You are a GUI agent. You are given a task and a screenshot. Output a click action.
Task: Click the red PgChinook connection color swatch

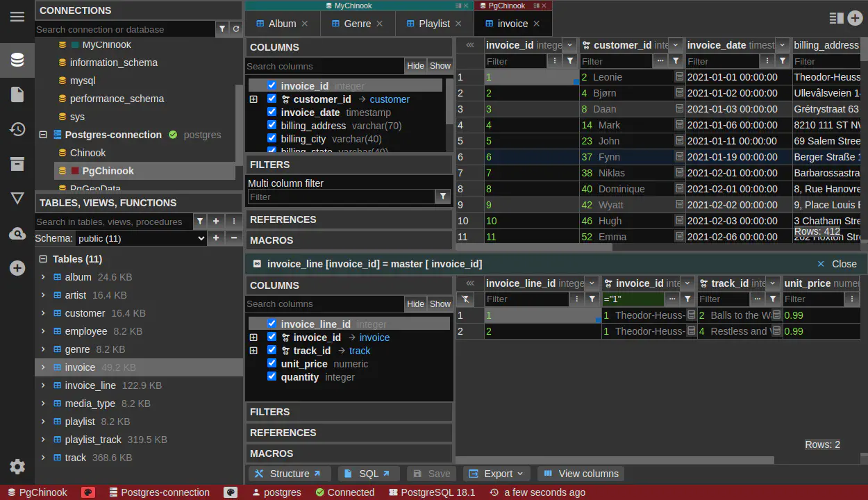click(x=75, y=171)
